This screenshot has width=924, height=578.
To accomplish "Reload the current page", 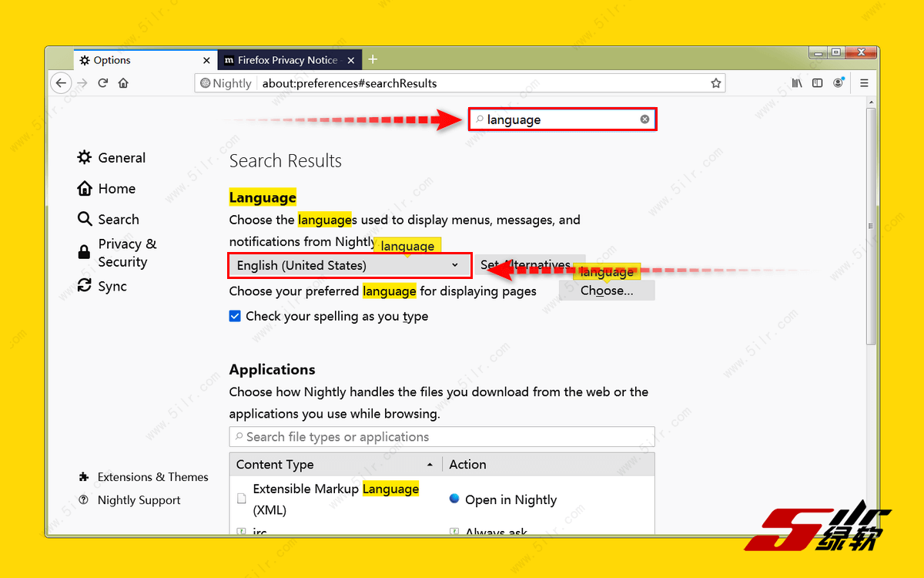I will click(102, 83).
